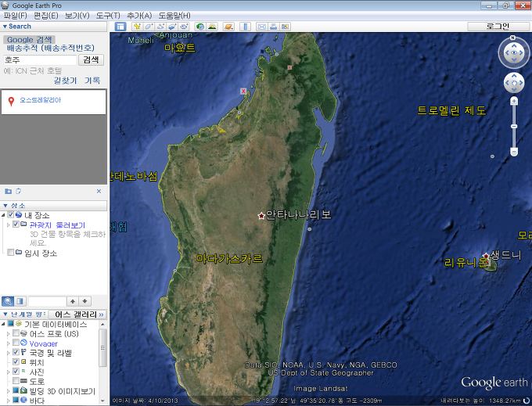The width and height of the screenshot is (532, 406).
Task: Open the 오스트레일리아 search result
Action: click(x=40, y=100)
